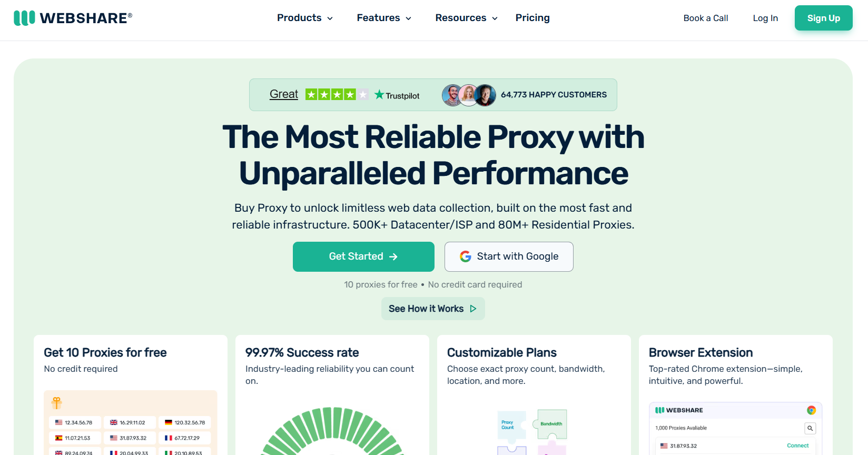868x455 pixels.
Task: Click the arrow icon on Get Started
Action: pos(393,256)
